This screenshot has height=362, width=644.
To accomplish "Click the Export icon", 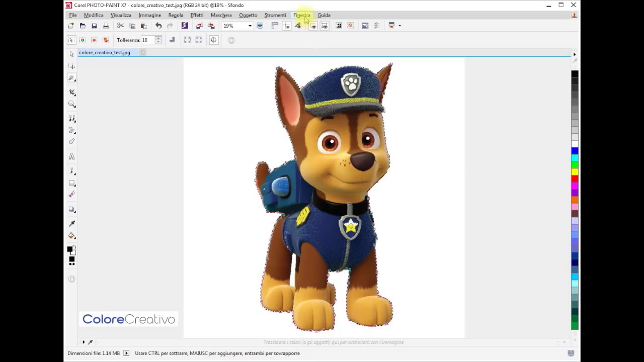I will click(x=211, y=26).
